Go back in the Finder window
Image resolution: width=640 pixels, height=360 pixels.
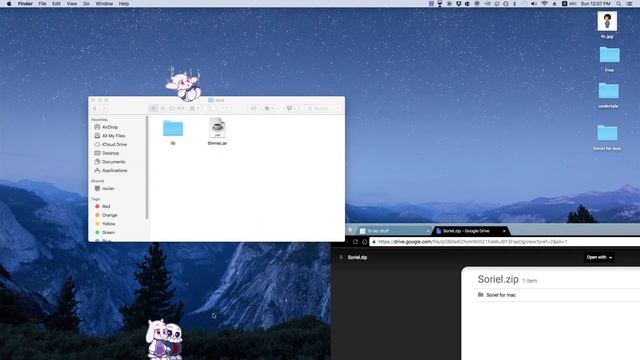(x=95, y=108)
